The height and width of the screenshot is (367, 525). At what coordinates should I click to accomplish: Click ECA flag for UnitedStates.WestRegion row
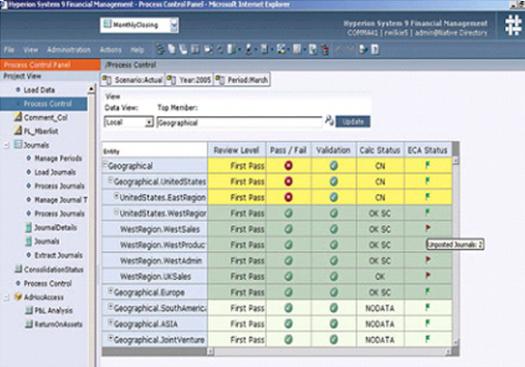(428, 212)
